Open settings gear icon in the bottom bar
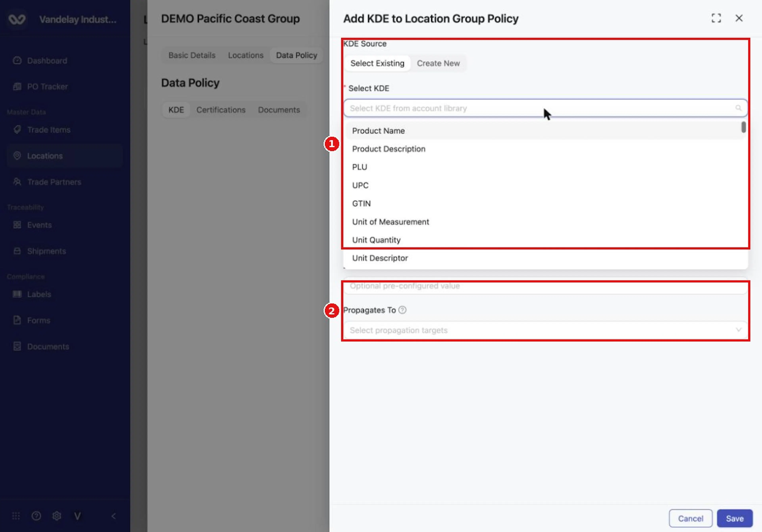Image resolution: width=762 pixels, height=532 pixels. click(x=57, y=516)
